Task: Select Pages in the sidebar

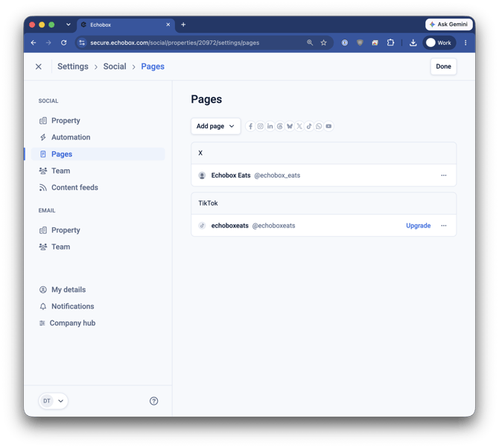Action: pyautogui.click(x=98, y=154)
